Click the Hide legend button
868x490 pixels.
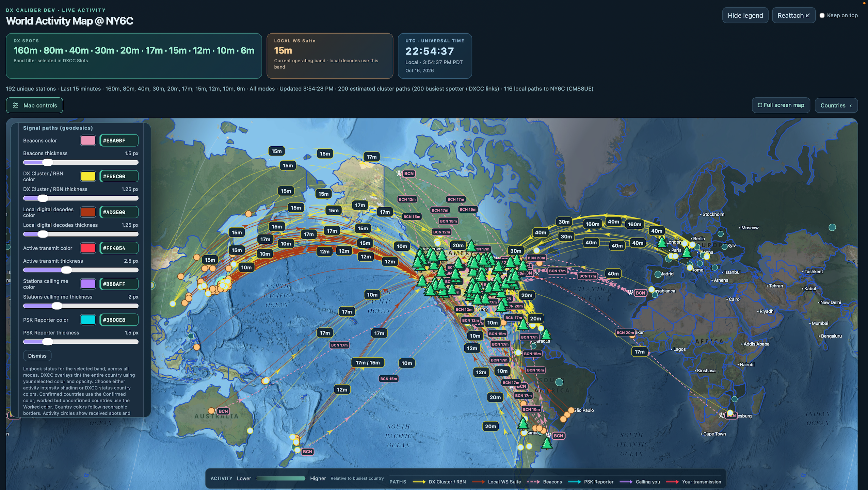(745, 15)
